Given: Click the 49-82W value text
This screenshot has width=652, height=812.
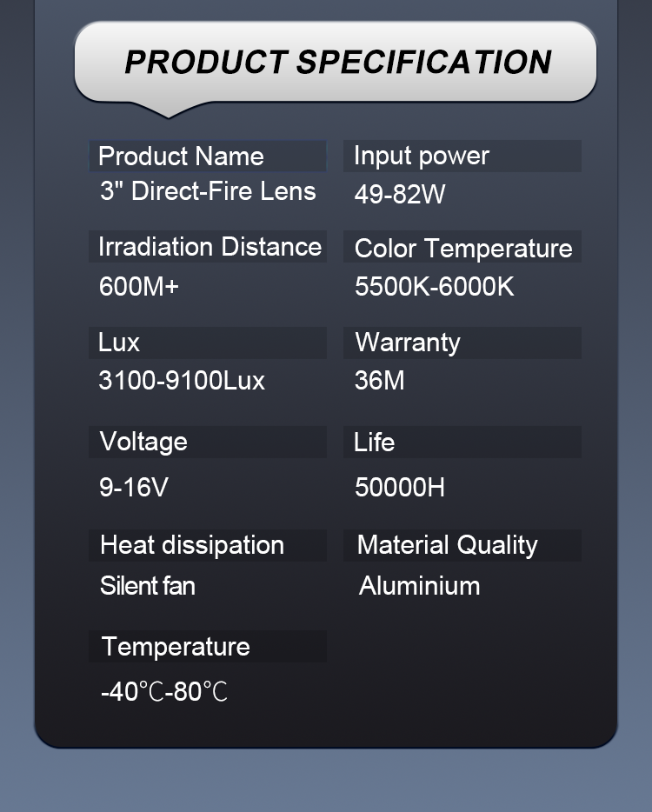Looking at the screenshot, I should [x=400, y=194].
